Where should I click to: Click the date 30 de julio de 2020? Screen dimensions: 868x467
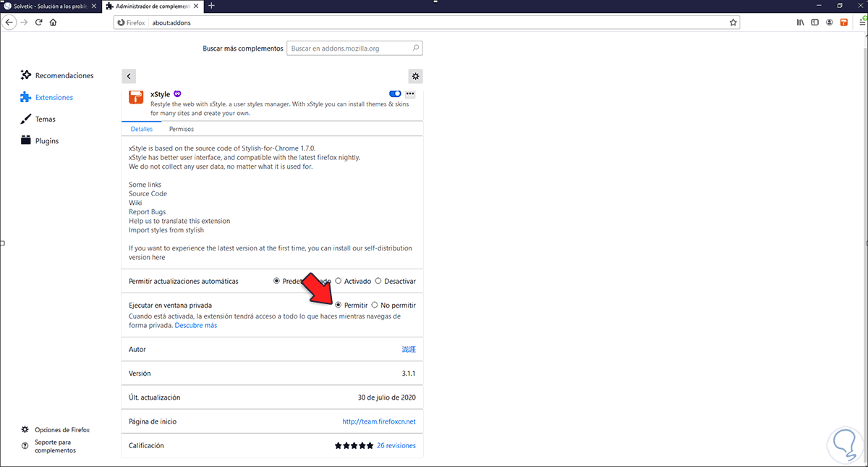(386, 397)
